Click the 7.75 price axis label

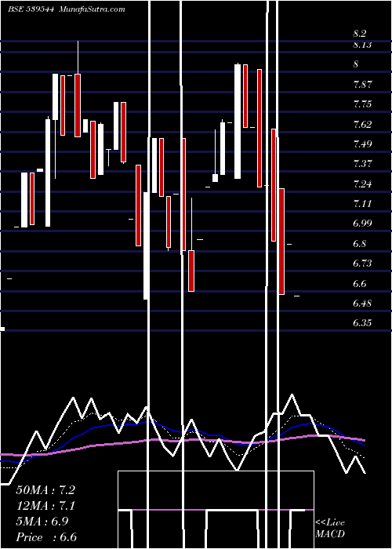tap(362, 104)
